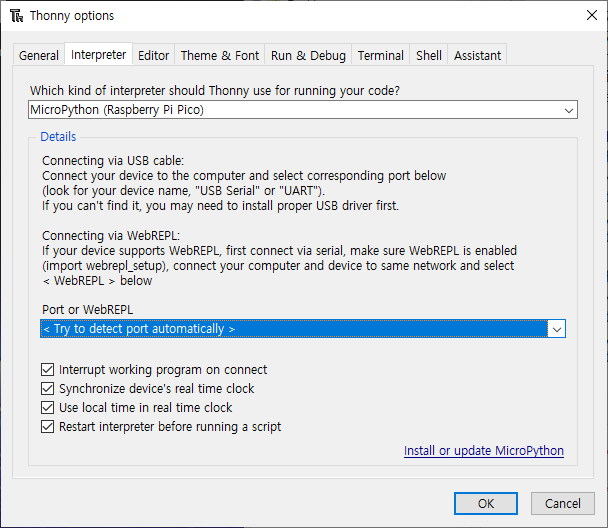
Task: Toggle Synchronize device's real time clock
Action: click(47, 389)
